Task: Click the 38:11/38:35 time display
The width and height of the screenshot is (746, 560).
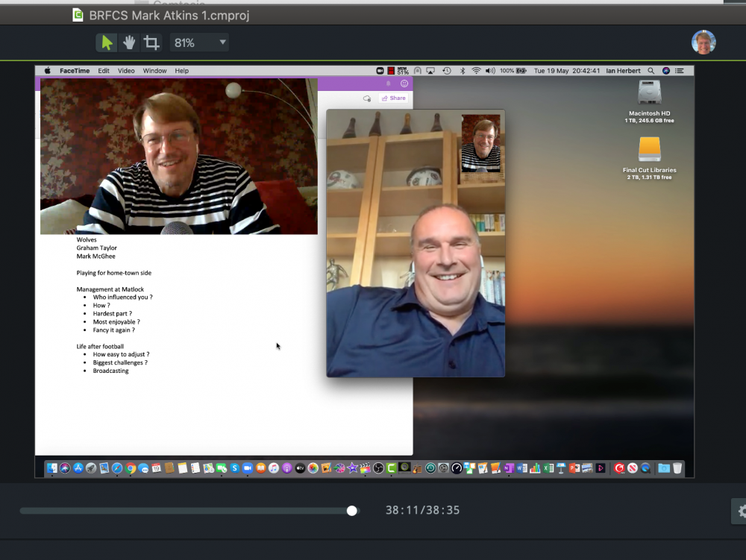Action: [x=422, y=510]
